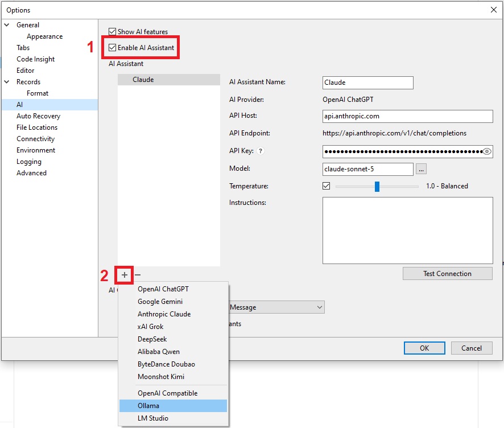Open Code Insight options page
The image size is (504, 428).
tap(35, 59)
